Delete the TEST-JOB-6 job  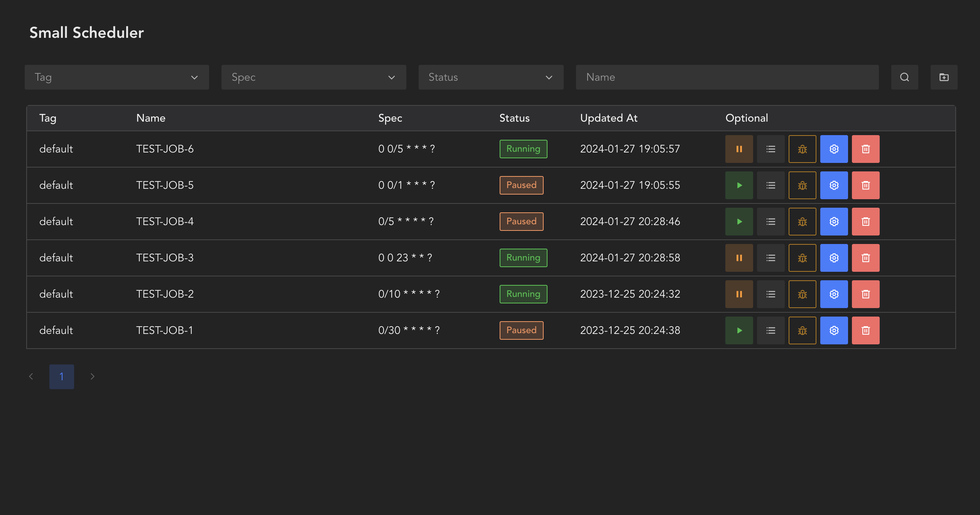(865, 149)
